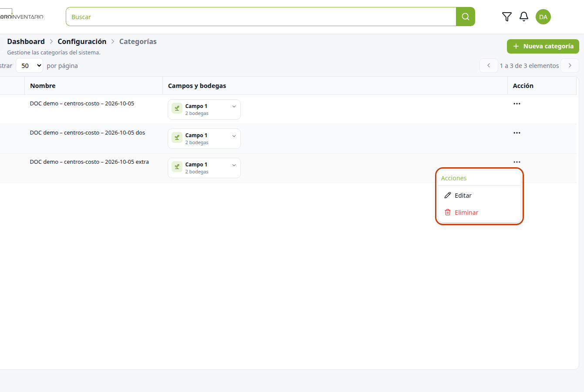
Task: Expand Campo 1 chevron in 'dos' row
Action: [x=234, y=136]
